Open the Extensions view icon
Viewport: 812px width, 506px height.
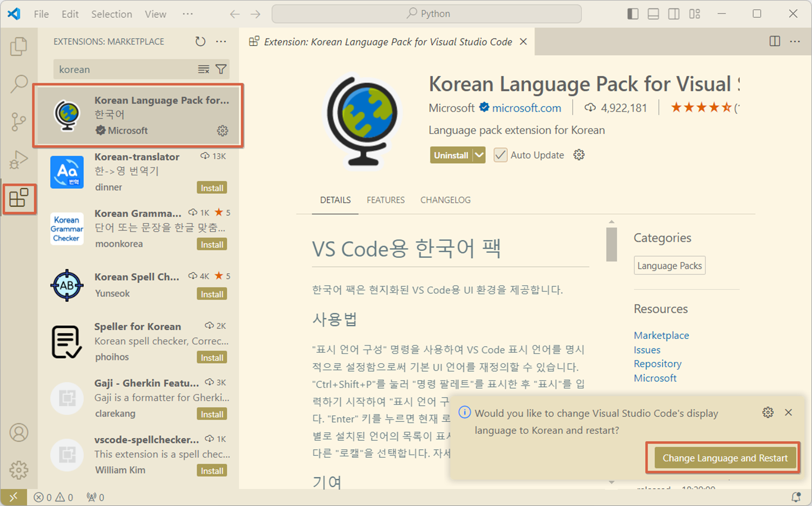[19, 198]
